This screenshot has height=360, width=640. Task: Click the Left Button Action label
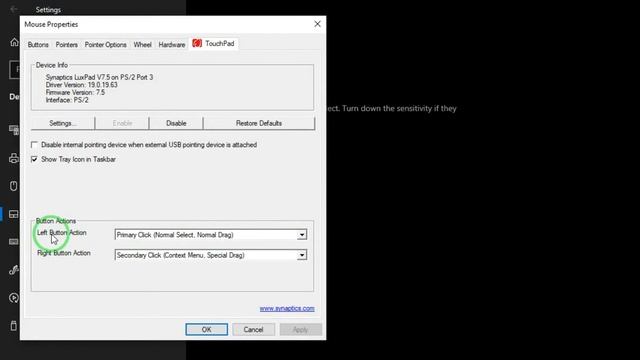tap(62, 233)
